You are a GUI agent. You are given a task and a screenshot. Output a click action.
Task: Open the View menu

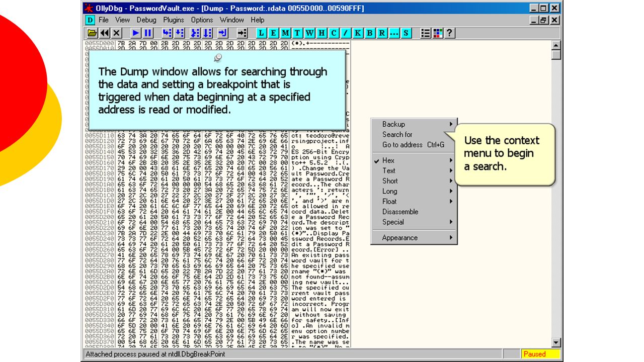pos(122,20)
